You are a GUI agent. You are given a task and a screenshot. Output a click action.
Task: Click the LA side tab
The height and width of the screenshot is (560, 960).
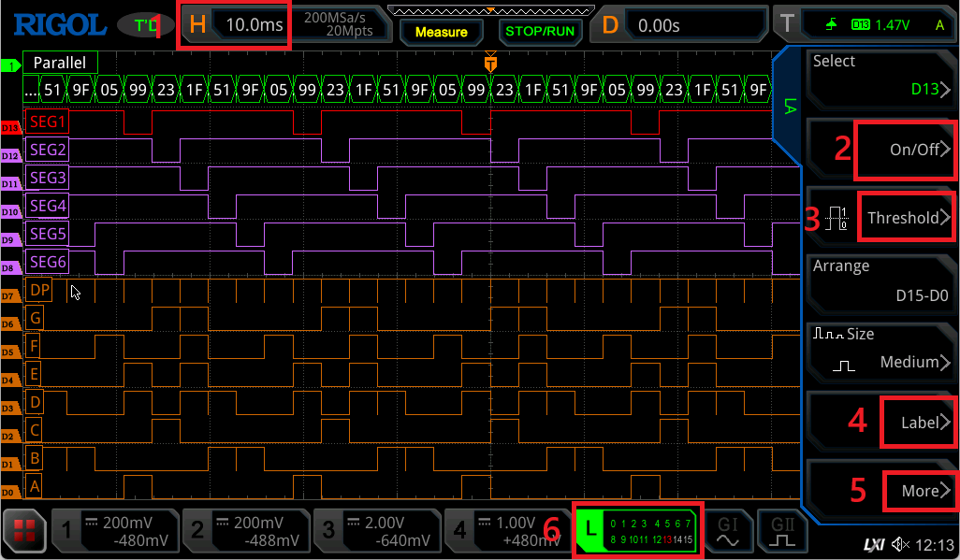tap(788, 105)
